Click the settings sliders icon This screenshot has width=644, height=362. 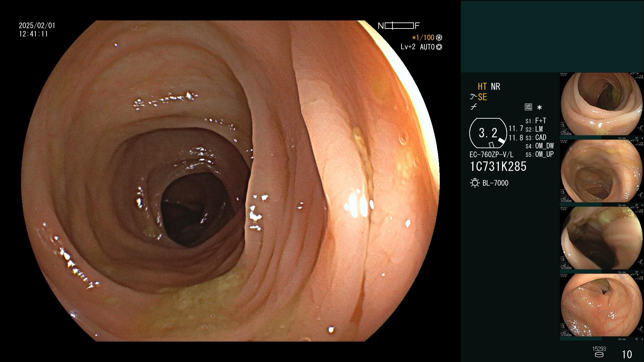528,107
